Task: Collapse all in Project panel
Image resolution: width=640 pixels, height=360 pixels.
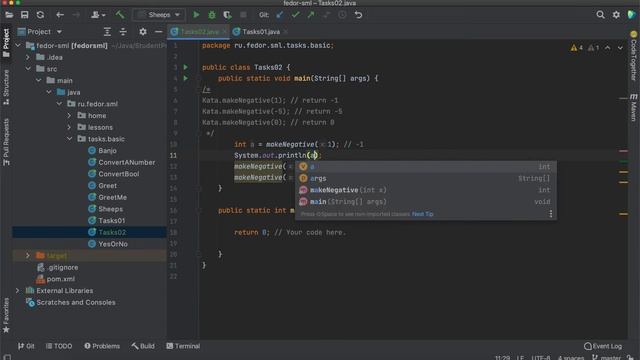Action: tap(123, 32)
